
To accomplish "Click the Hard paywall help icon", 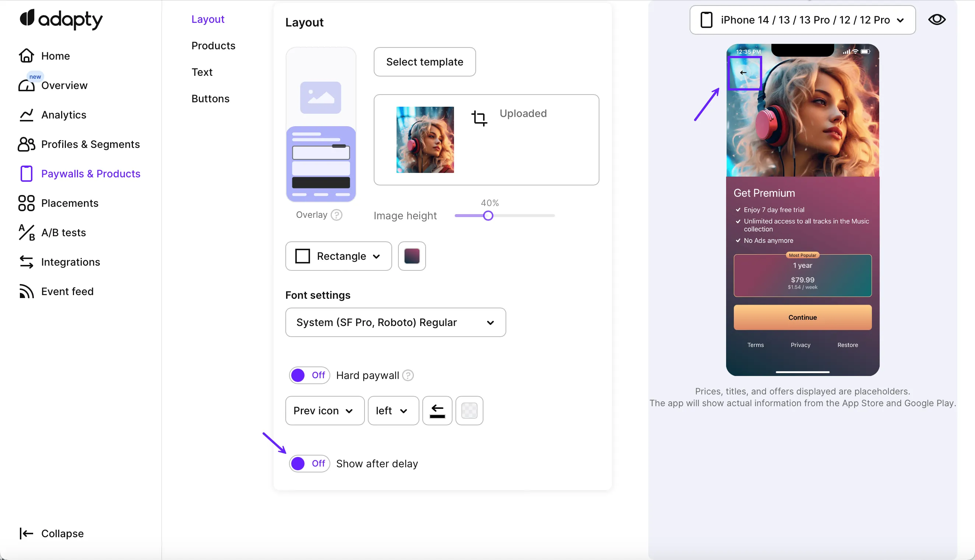I will coord(408,375).
